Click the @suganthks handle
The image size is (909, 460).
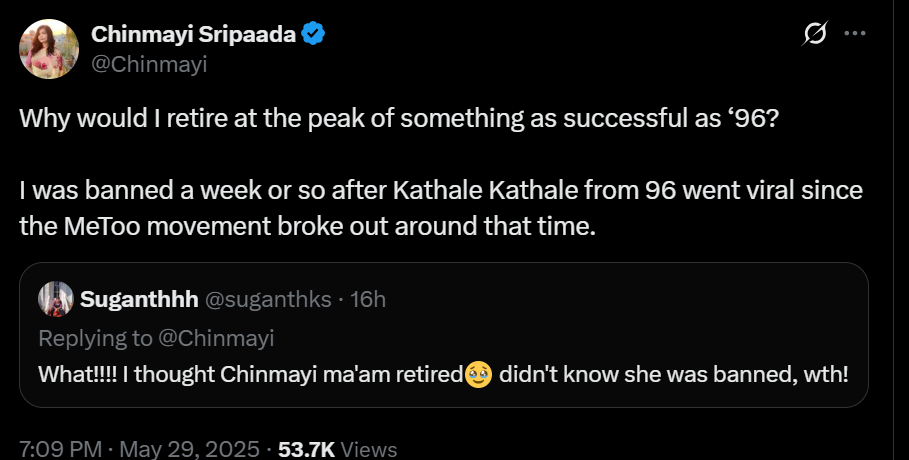coord(262,298)
